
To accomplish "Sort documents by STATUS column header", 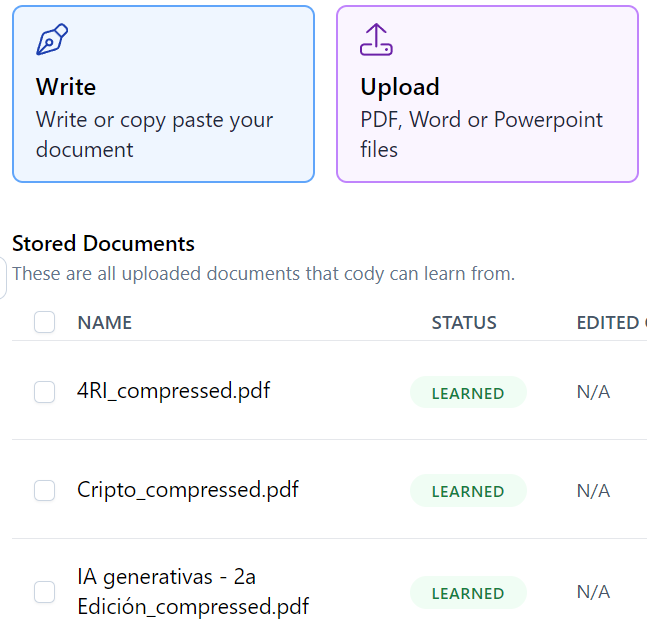I will [x=464, y=323].
